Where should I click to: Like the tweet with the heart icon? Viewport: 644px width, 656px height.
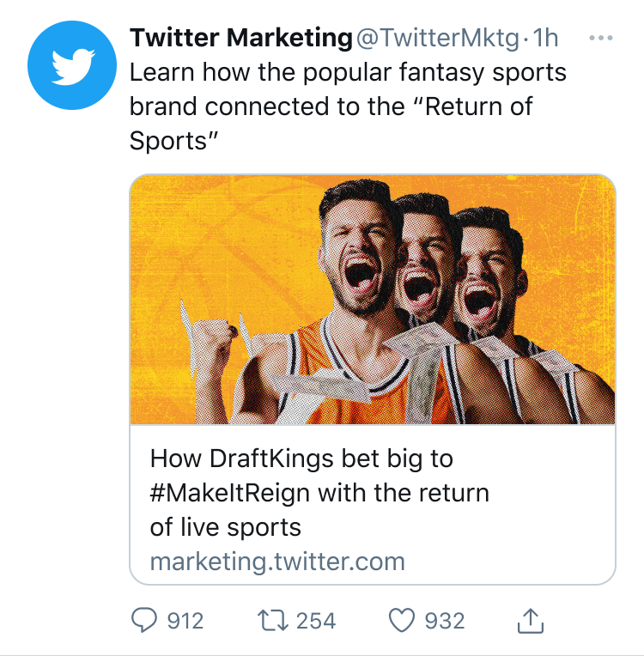(402, 620)
